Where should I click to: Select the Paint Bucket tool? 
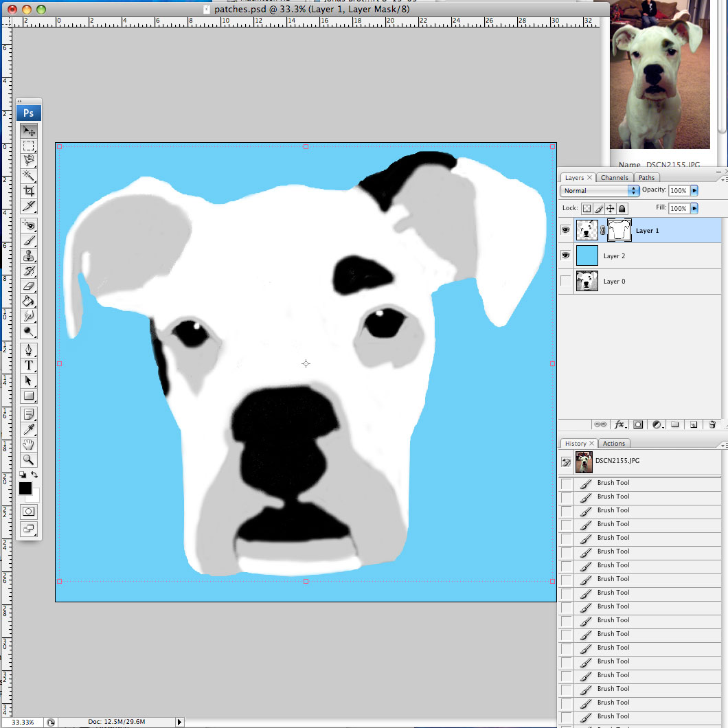(29, 302)
